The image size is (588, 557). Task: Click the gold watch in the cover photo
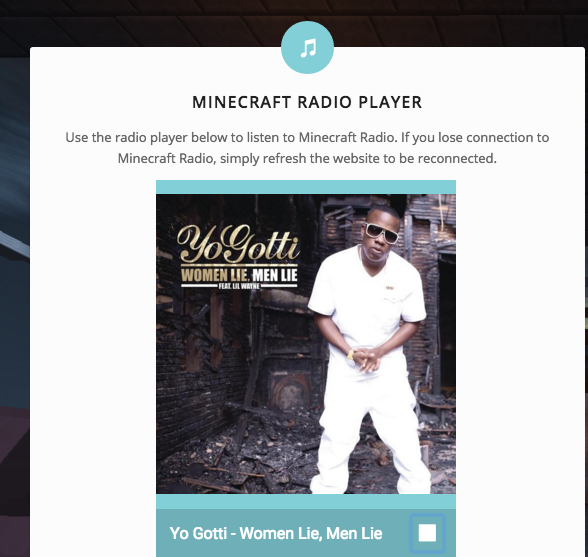coord(351,354)
